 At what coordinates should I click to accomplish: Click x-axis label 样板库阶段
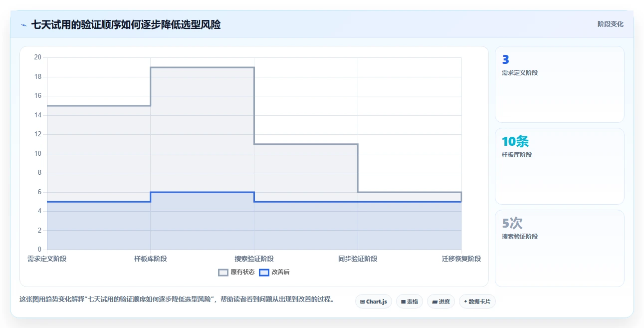click(151, 259)
